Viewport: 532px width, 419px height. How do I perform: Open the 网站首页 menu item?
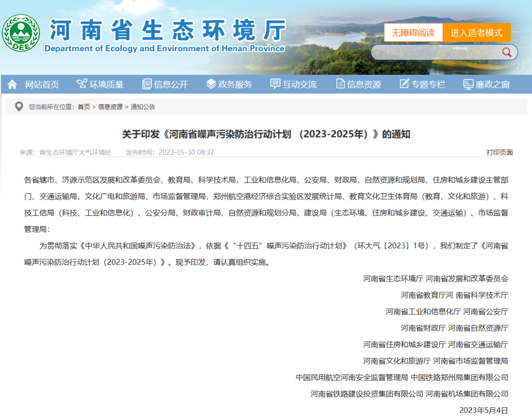click(x=42, y=84)
